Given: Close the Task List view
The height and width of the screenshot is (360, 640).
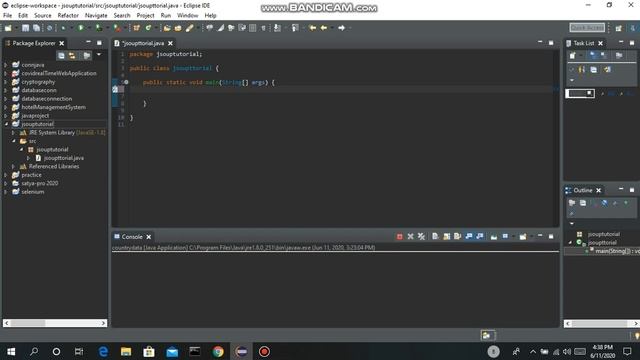Looking at the screenshot, I should click(600, 43).
